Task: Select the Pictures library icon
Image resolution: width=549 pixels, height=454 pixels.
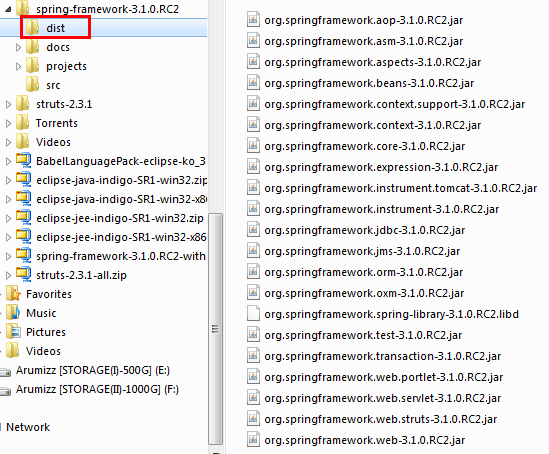Action: pyautogui.click(x=14, y=331)
